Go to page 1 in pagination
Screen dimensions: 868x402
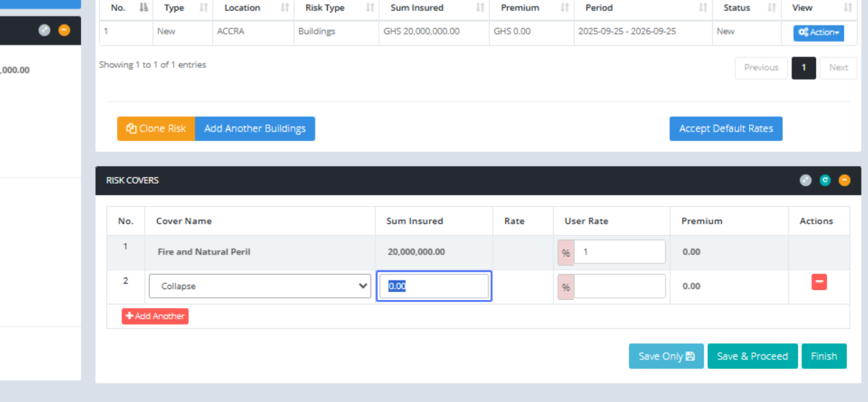pos(804,67)
